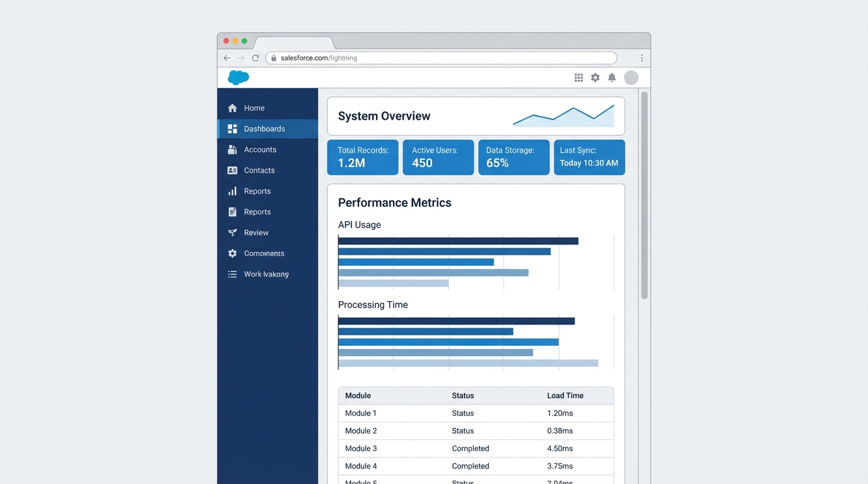Select the Home icon in the sidebar
The width and height of the screenshot is (868, 484).
click(x=233, y=108)
